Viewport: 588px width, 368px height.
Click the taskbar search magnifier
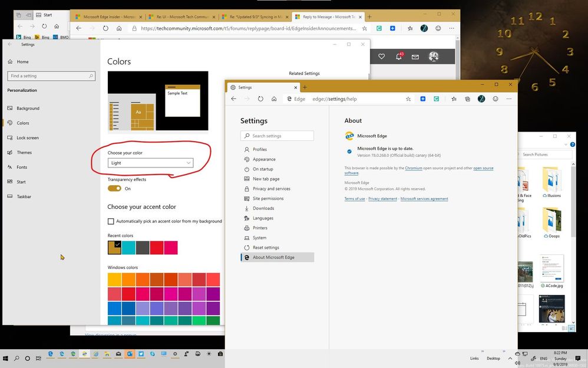pos(16,358)
